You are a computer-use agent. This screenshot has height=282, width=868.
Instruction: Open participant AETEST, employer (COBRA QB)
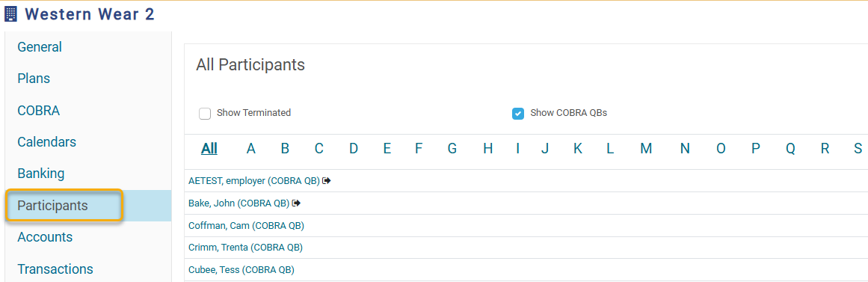click(x=254, y=180)
